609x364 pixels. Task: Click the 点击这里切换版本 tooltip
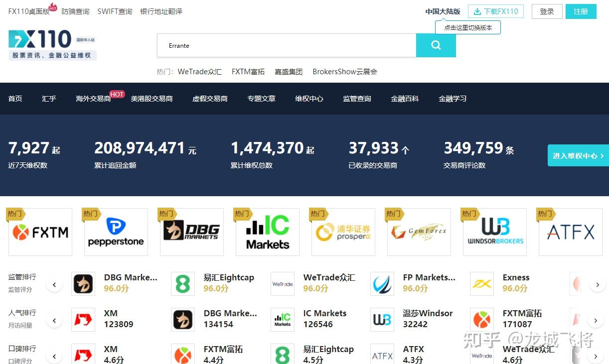point(468,28)
